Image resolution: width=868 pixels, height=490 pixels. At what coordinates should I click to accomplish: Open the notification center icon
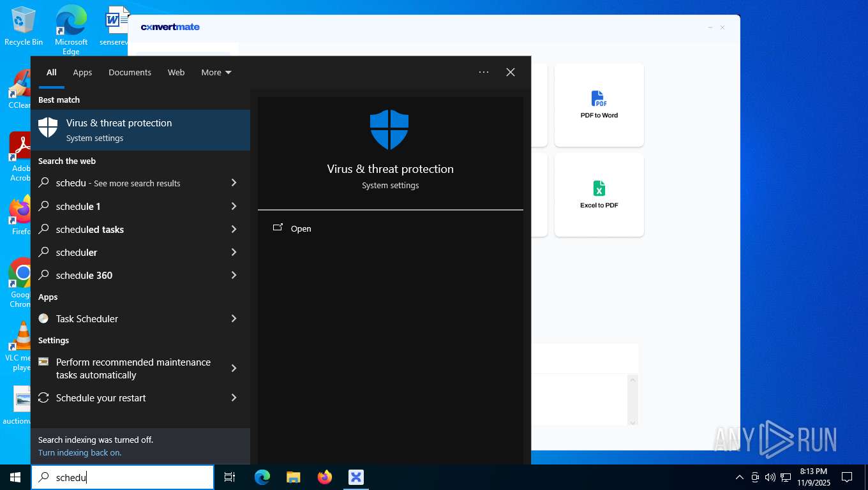847,477
